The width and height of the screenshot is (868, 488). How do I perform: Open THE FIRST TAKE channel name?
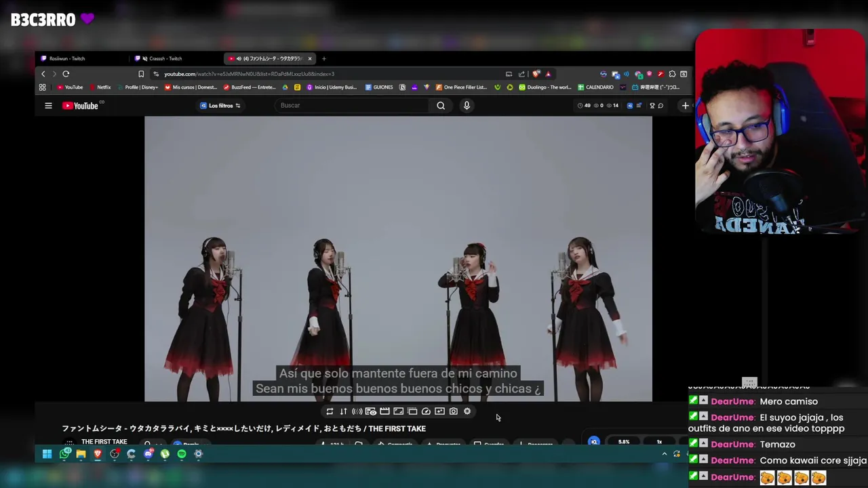click(104, 441)
